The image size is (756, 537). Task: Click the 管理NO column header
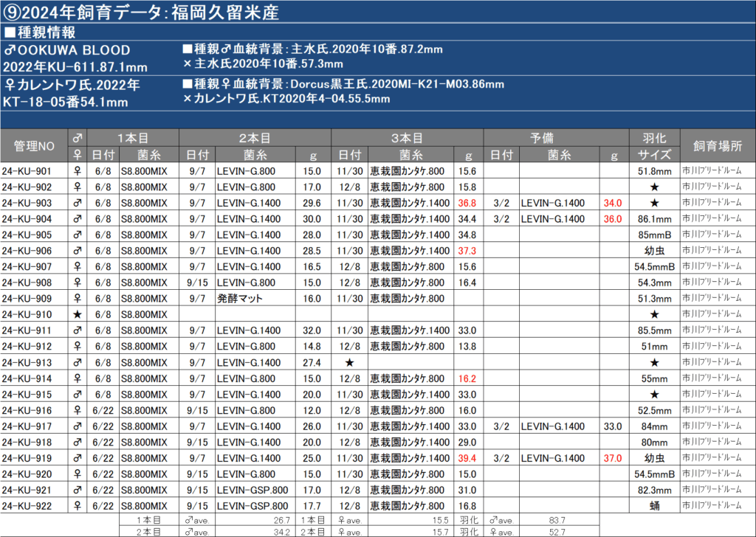point(35,146)
